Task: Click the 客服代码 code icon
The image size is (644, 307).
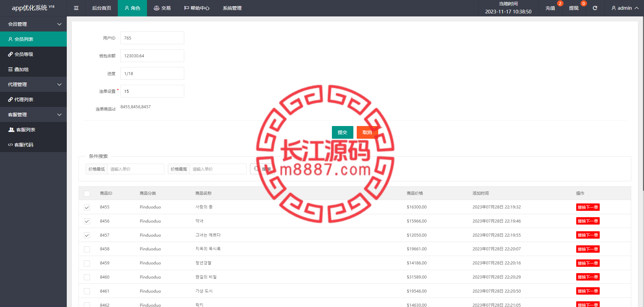Action: pos(10,145)
